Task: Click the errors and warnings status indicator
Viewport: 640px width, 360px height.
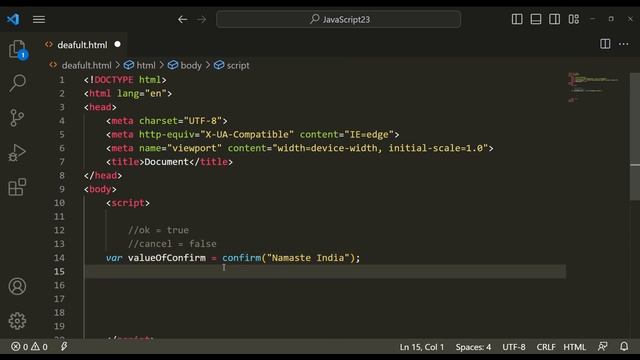Action: tap(29, 347)
